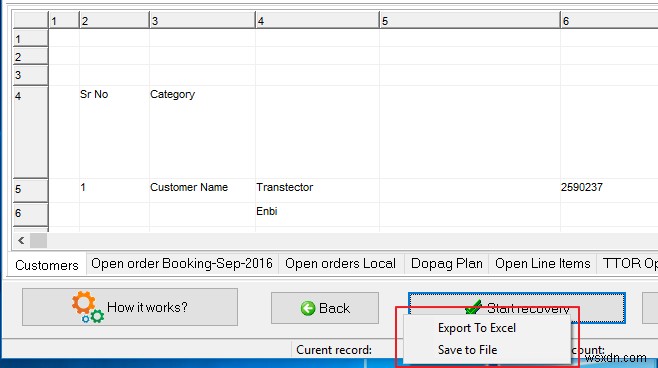Image resolution: width=658 pixels, height=368 pixels.
Task: Select row header 5
Action: pos(31,190)
